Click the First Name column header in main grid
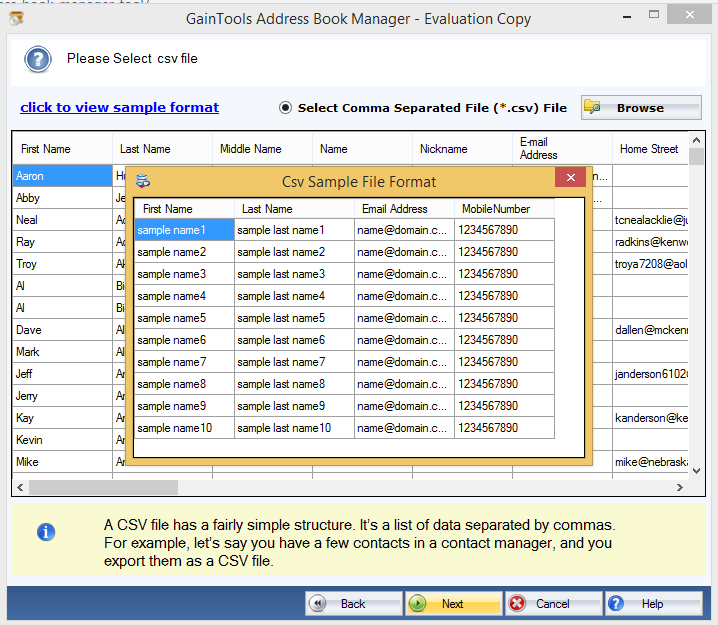Viewport: 718px width, 625px height. pos(62,149)
